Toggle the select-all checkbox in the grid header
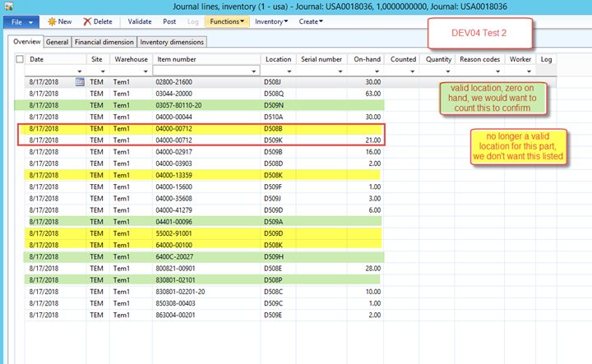Image resolution: width=592 pixels, height=364 pixels. (20, 59)
